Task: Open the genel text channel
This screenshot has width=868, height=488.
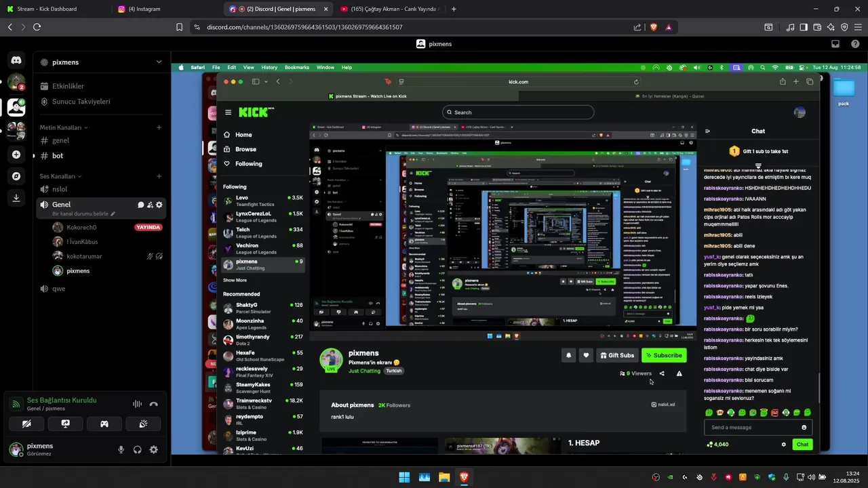Action: pyautogui.click(x=102, y=140)
